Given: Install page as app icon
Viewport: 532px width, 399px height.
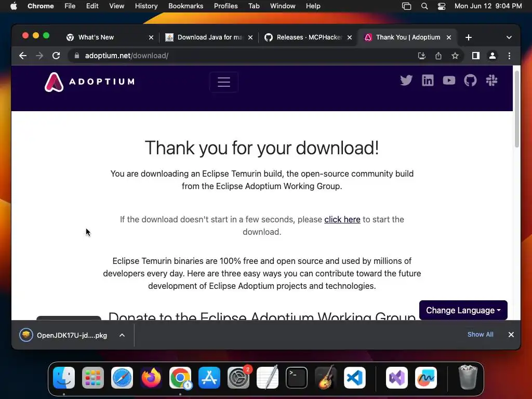Looking at the screenshot, I should (x=422, y=56).
